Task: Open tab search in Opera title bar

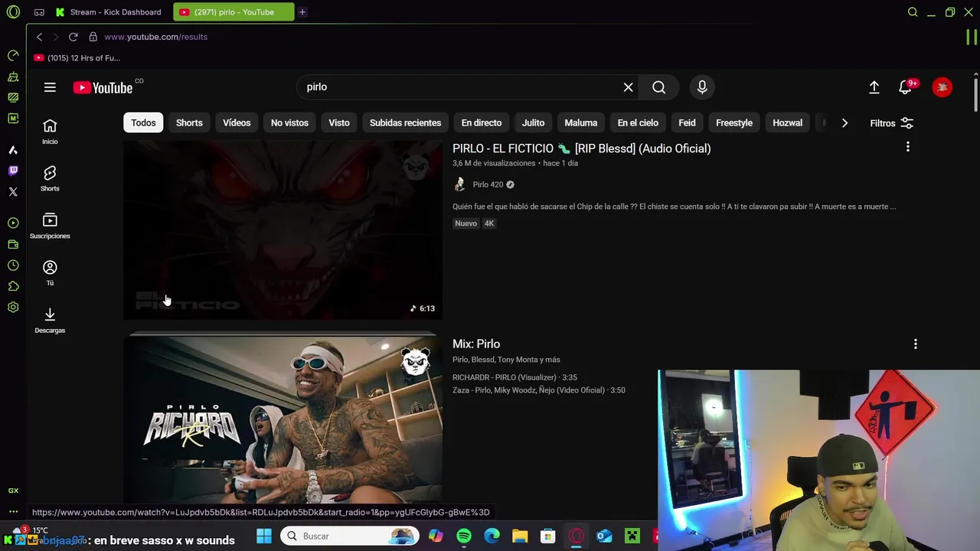Action: 913,12
